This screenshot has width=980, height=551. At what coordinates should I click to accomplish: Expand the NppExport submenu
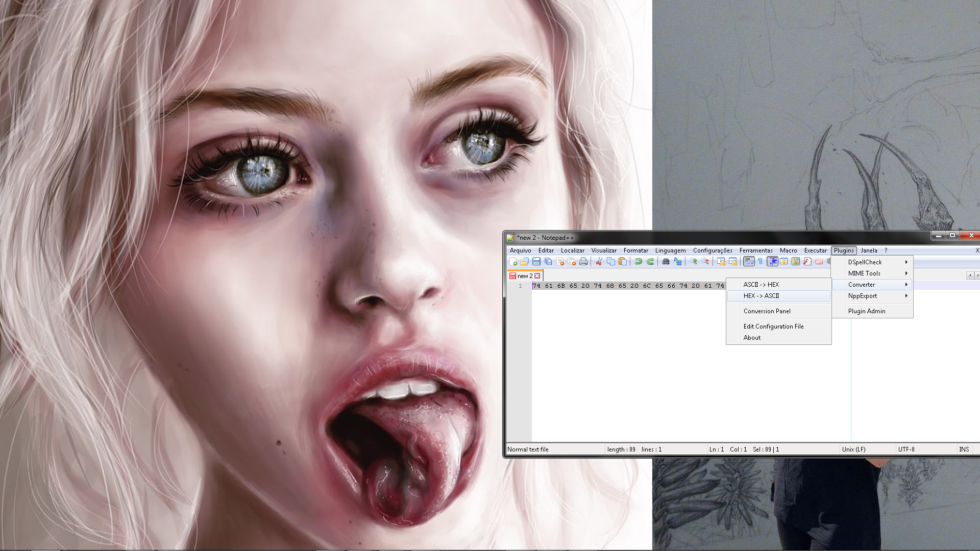[872, 296]
